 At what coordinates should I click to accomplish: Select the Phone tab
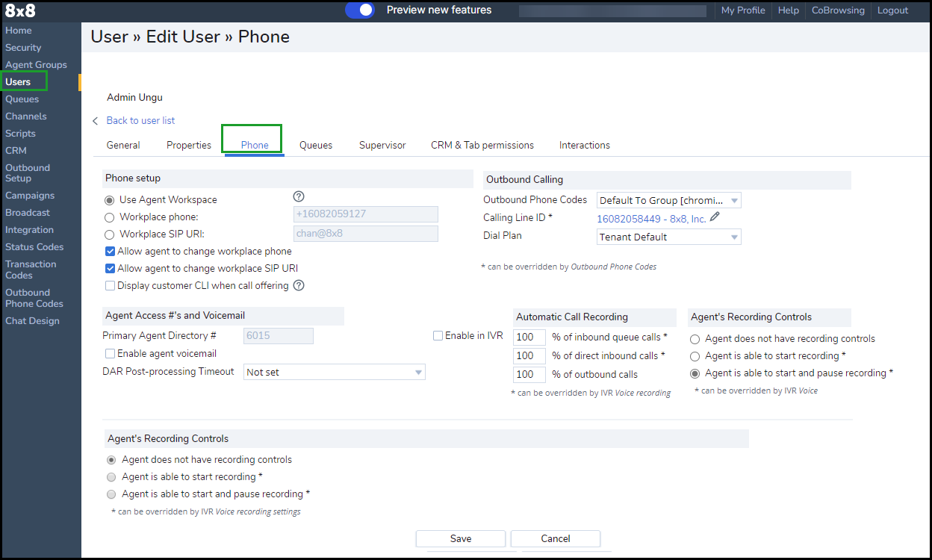(255, 146)
